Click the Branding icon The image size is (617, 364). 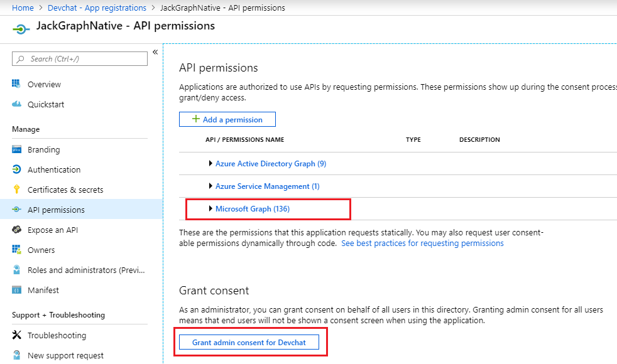click(x=16, y=150)
